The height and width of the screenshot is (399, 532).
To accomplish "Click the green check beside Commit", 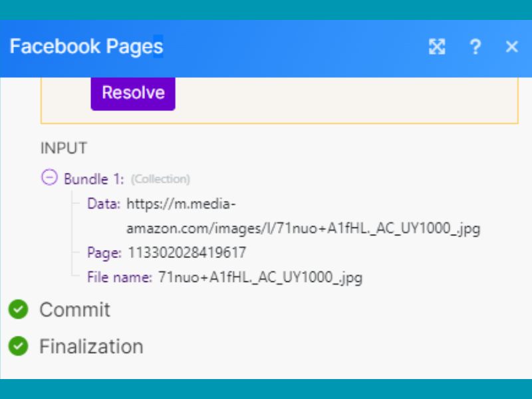I will tap(19, 309).
